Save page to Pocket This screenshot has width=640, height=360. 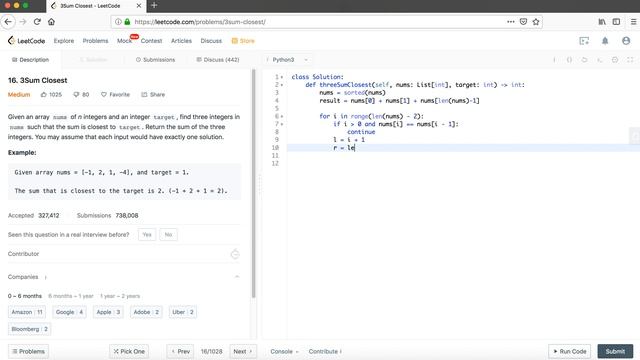523,22
